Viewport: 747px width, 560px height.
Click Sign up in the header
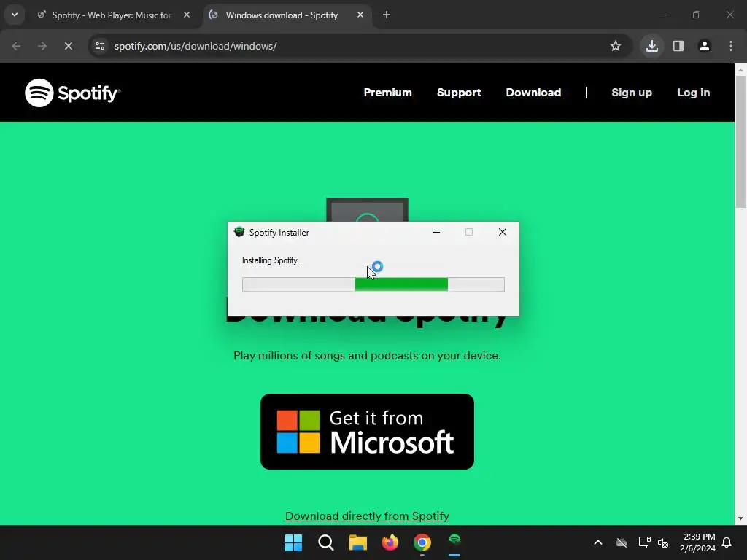pos(632,93)
